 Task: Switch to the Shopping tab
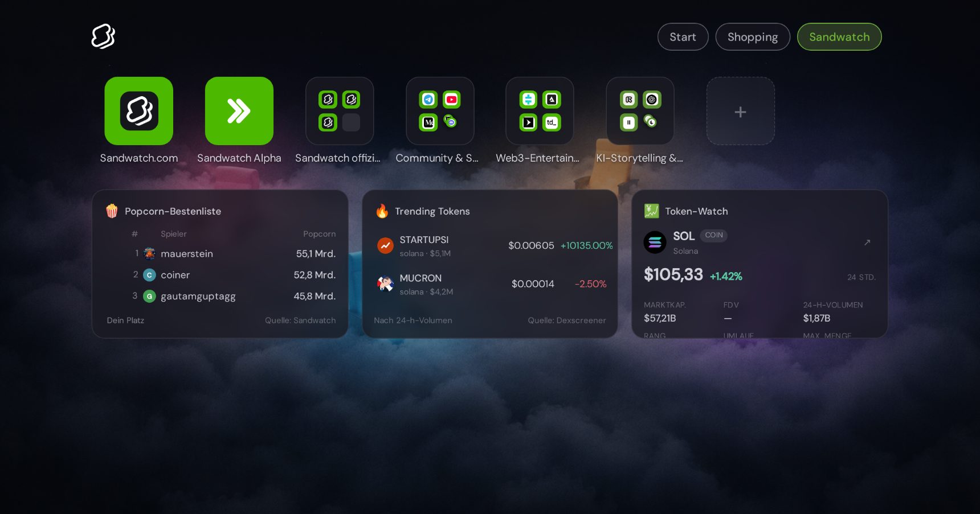753,37
